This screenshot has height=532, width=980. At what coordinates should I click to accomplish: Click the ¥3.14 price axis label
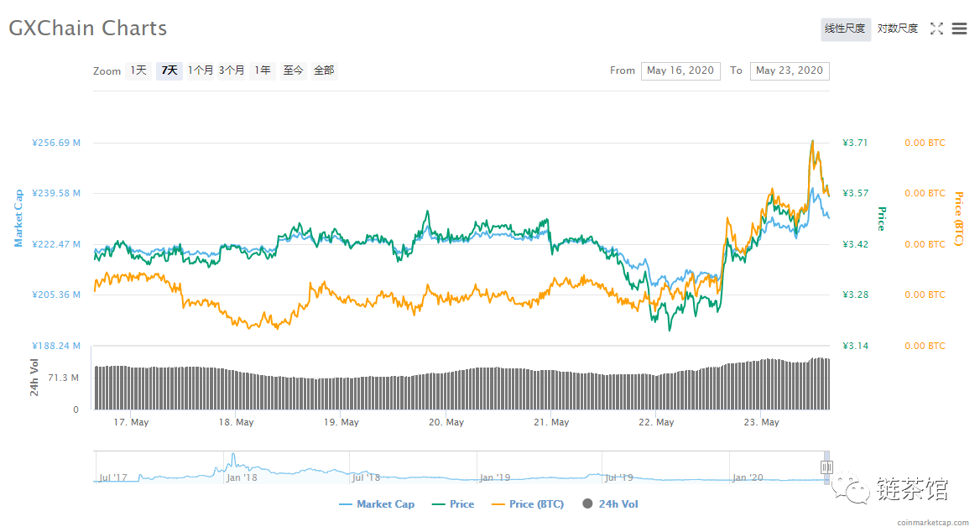(x=855, y=346)
